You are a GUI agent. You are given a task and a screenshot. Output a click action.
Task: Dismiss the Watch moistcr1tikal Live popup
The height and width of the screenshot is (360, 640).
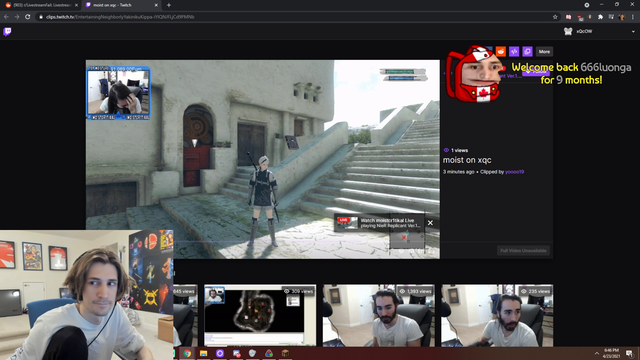(430, 223)
